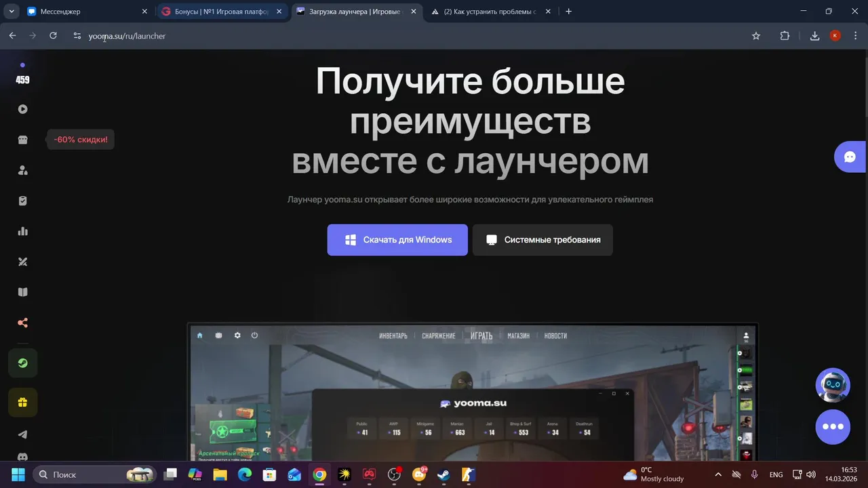The height and width of the screenshot is (488, 868).
Task: Click the microphone icon in the system tray
Action: click(x=754, y=474)
